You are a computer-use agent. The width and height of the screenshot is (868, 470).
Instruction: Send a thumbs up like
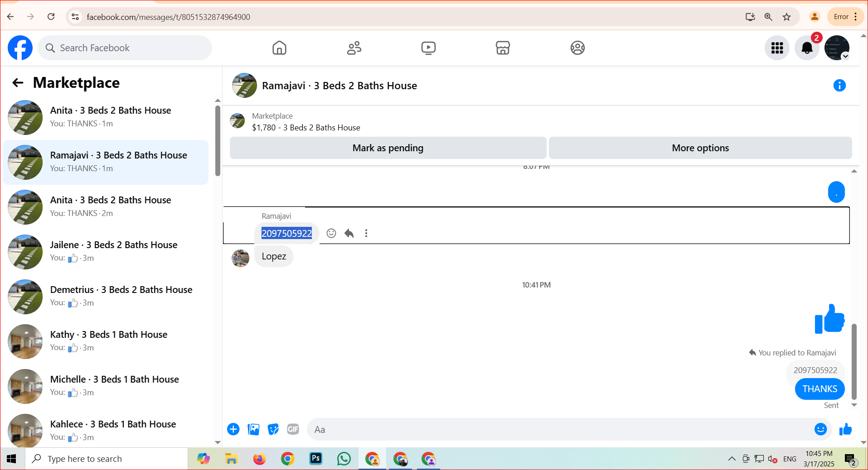[x=845, y=429]
